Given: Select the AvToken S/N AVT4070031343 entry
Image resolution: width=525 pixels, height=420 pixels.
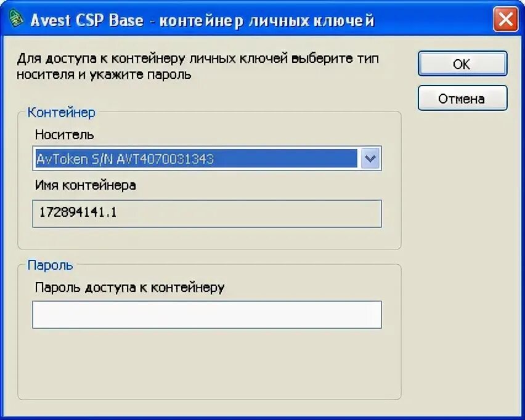Looking at the screenshot, I should pos(197,159).
